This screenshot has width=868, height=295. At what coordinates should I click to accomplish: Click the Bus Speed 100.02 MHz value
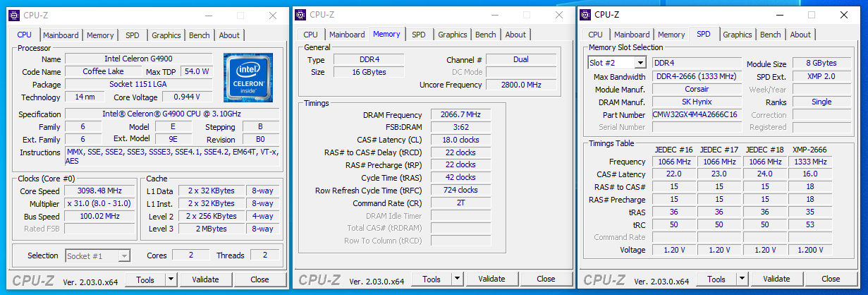click(99, 217)
